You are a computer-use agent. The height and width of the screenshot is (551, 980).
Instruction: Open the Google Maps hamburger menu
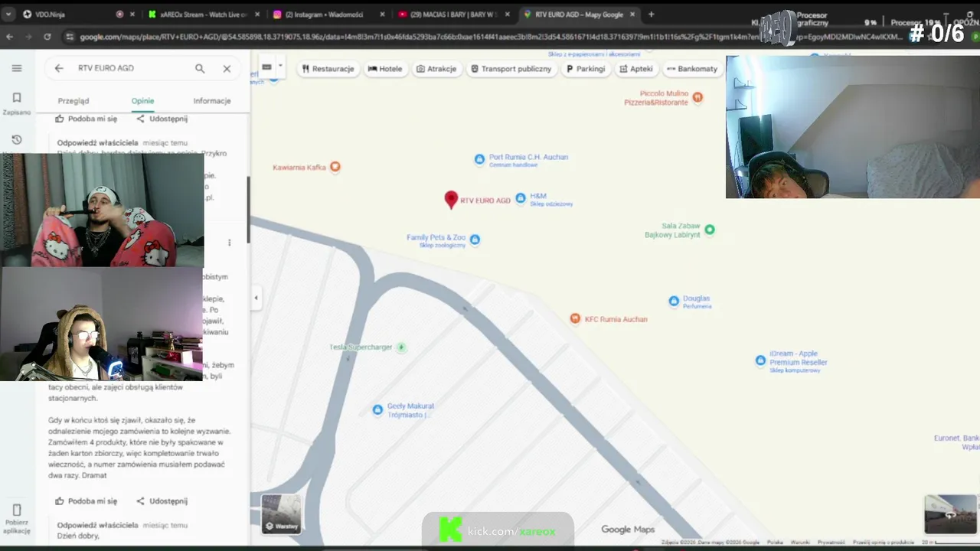tap(17, 68)
